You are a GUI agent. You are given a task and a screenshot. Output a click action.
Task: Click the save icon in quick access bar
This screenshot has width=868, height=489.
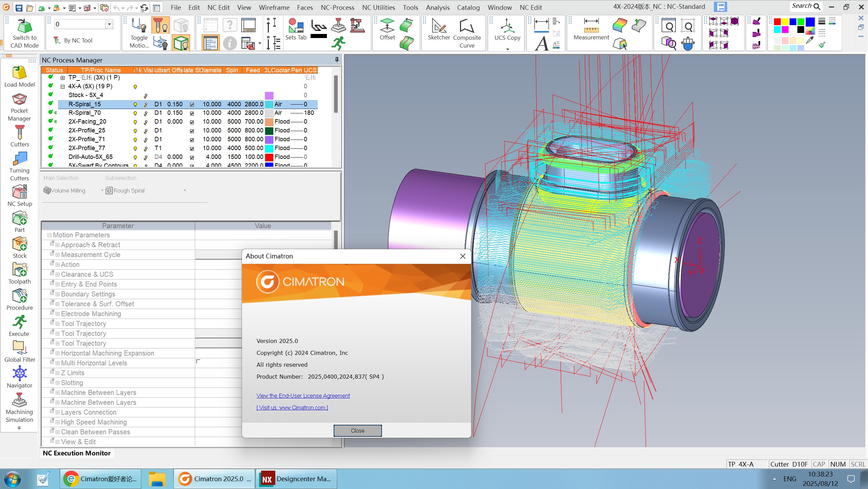19,7
